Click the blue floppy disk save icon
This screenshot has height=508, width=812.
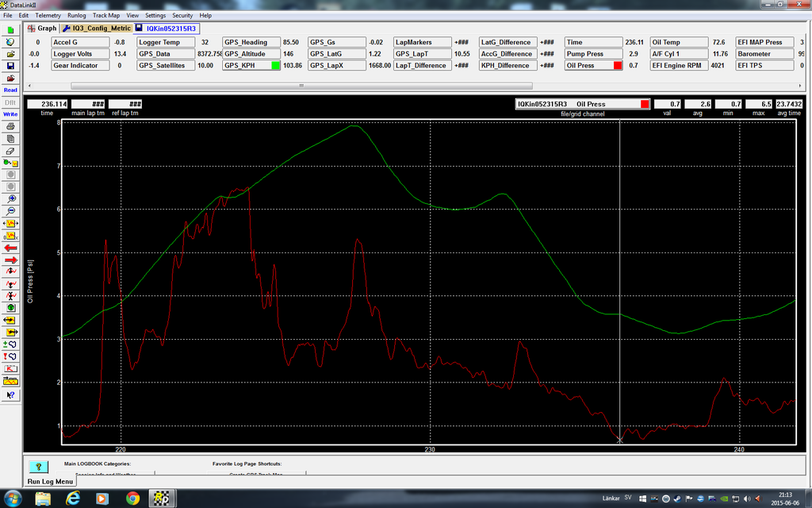pos(10,65)
